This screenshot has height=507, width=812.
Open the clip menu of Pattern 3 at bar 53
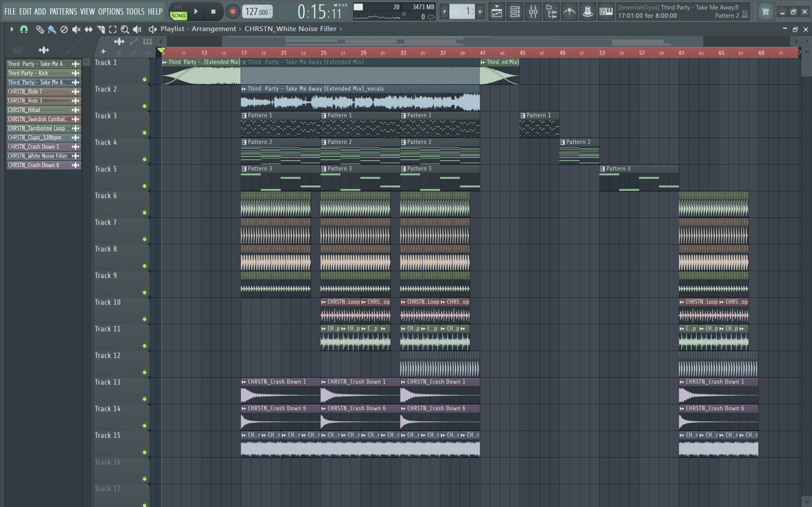point(603,169)
